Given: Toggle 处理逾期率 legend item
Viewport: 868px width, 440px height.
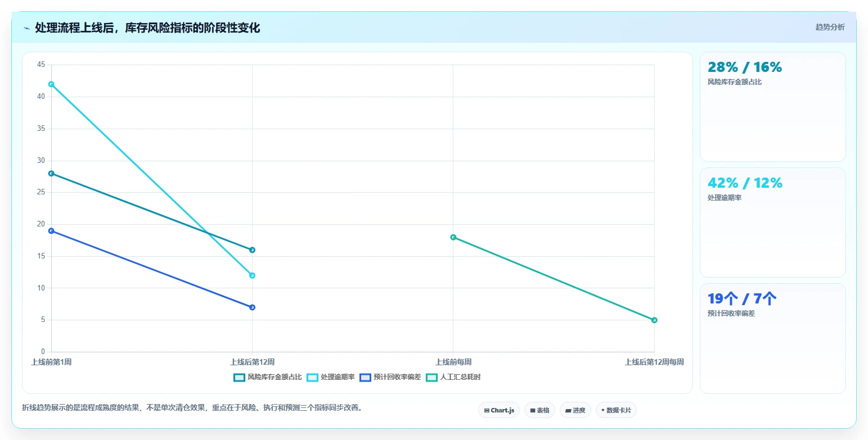Looking at the screenshot, I should tap(331, 377).
